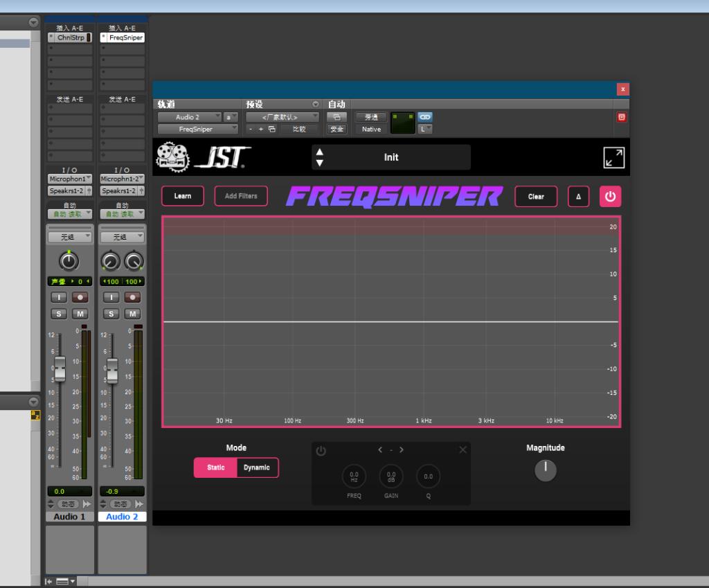This screenshot has height=588, width=709.
Task: Power off FreqSniper with the pink power icon
Action: (610, 196)
